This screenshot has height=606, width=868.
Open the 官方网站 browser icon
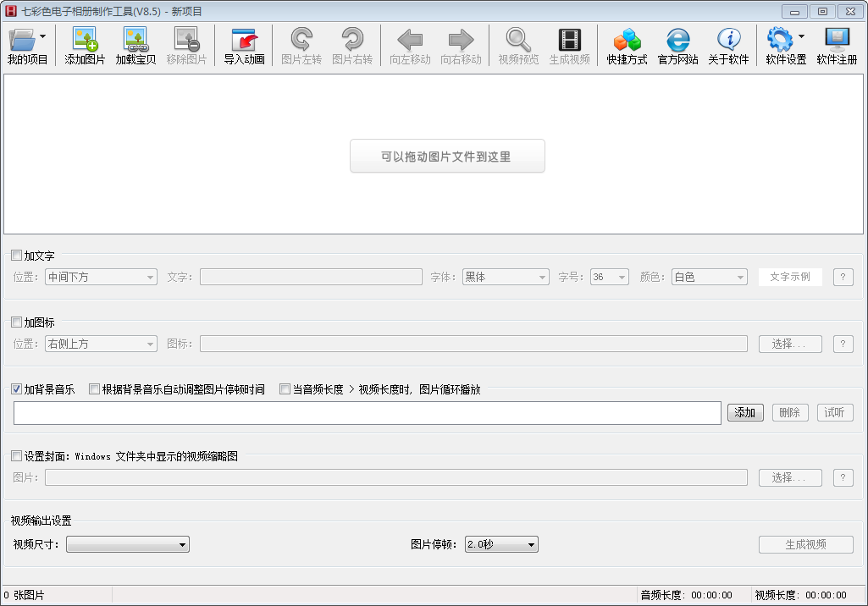677,39
